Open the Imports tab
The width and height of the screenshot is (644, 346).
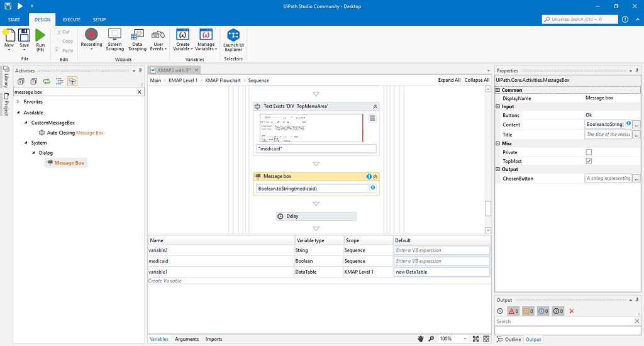pos(214,339)
